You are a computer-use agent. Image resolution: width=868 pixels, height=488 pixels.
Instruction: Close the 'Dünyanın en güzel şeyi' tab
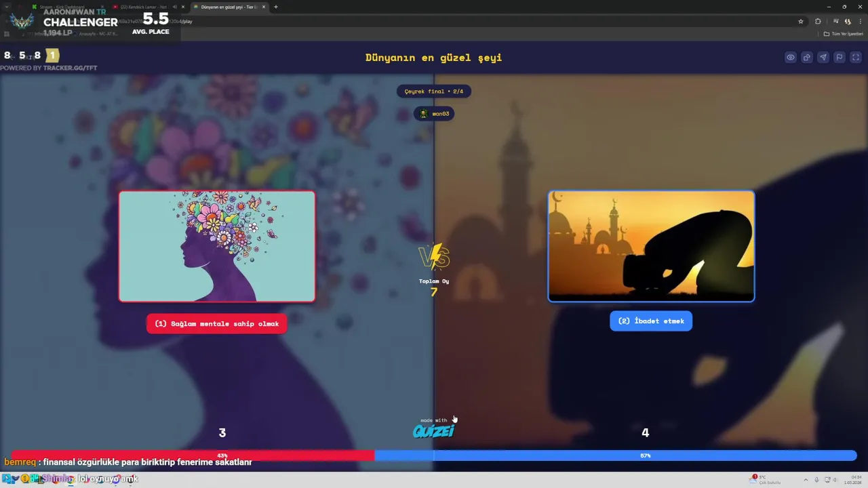pyautogui.click(x=264, y=7)
